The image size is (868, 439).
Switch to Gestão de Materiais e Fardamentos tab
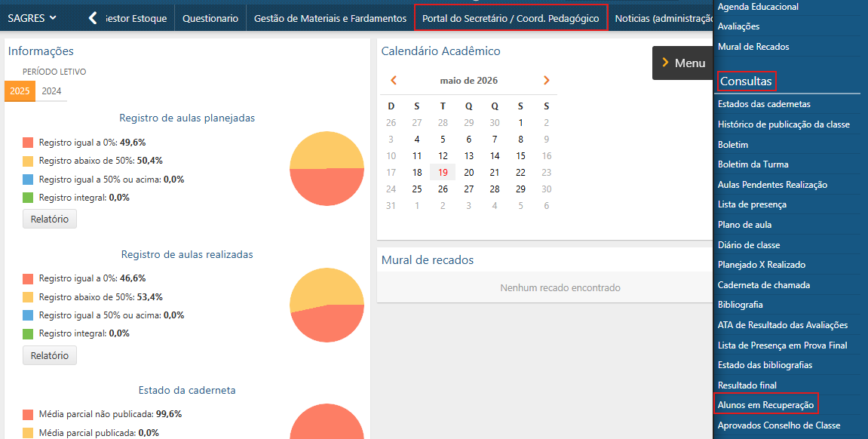pos(330,18)
